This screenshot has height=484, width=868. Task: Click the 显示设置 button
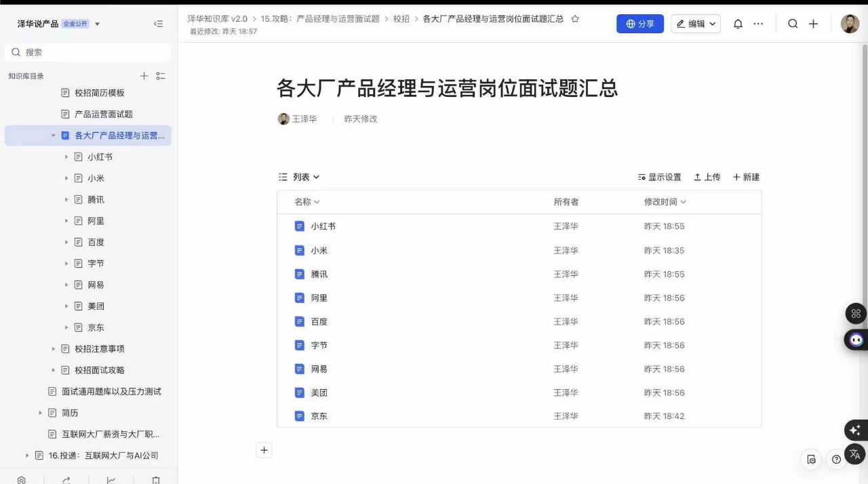click(659, 177)
